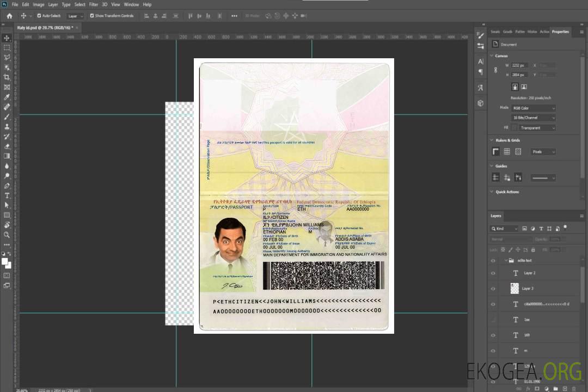Click the link width and height icon
This screenshot has width=588, height=392.
pos(496,70)
